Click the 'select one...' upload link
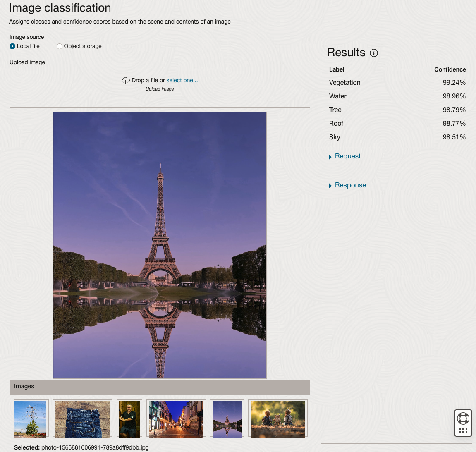The image size is (476, 452). click(182, 80)
